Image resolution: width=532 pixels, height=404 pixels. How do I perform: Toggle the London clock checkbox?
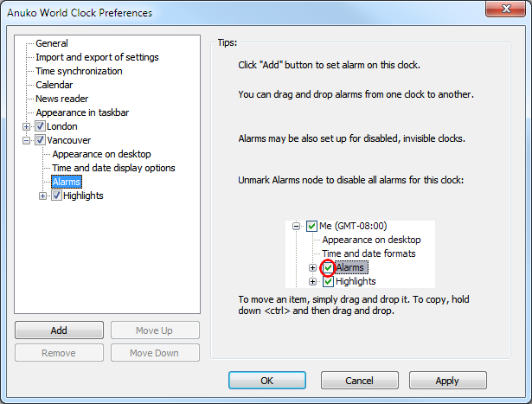tap(40, 126)
